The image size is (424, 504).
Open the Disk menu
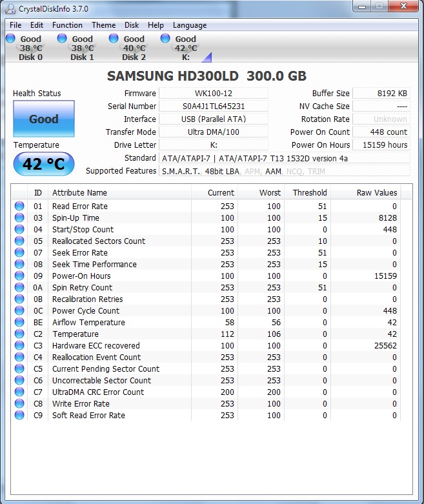132,25
